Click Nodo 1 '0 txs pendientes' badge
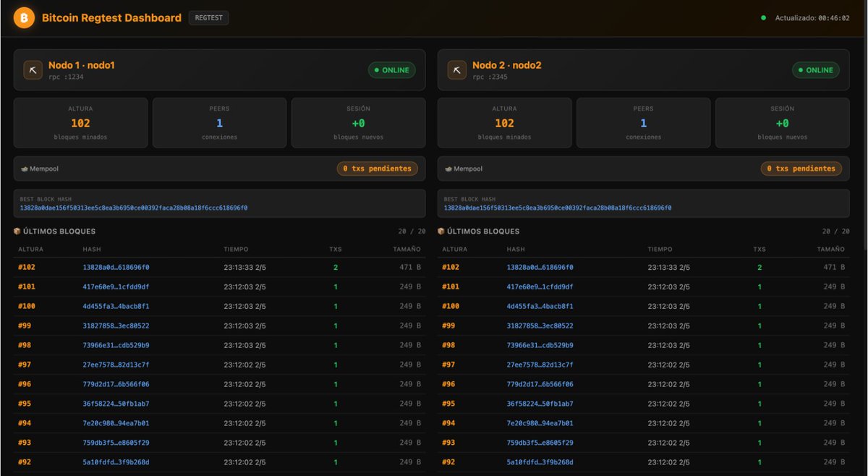This screenshot has height=476, width=868. [377, 169]
